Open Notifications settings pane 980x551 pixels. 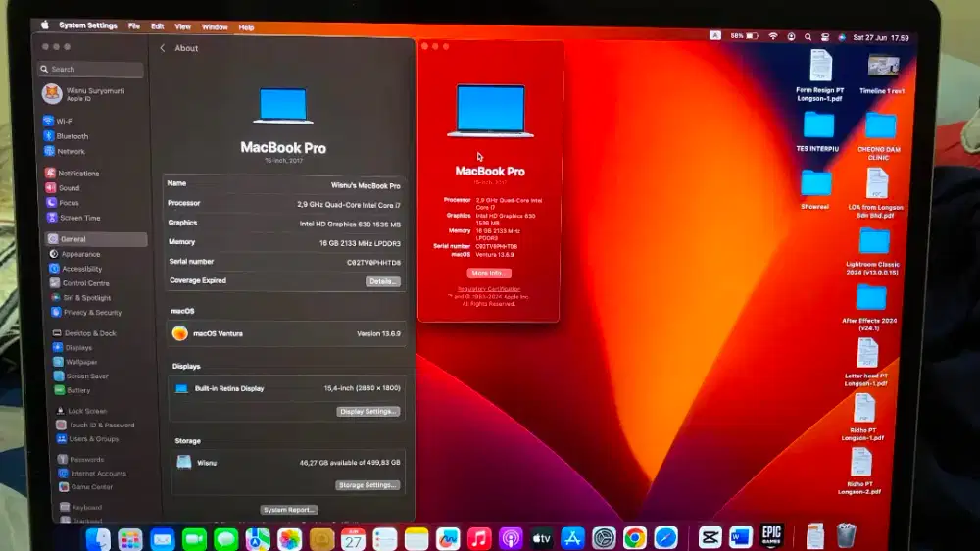pos(73,174)
